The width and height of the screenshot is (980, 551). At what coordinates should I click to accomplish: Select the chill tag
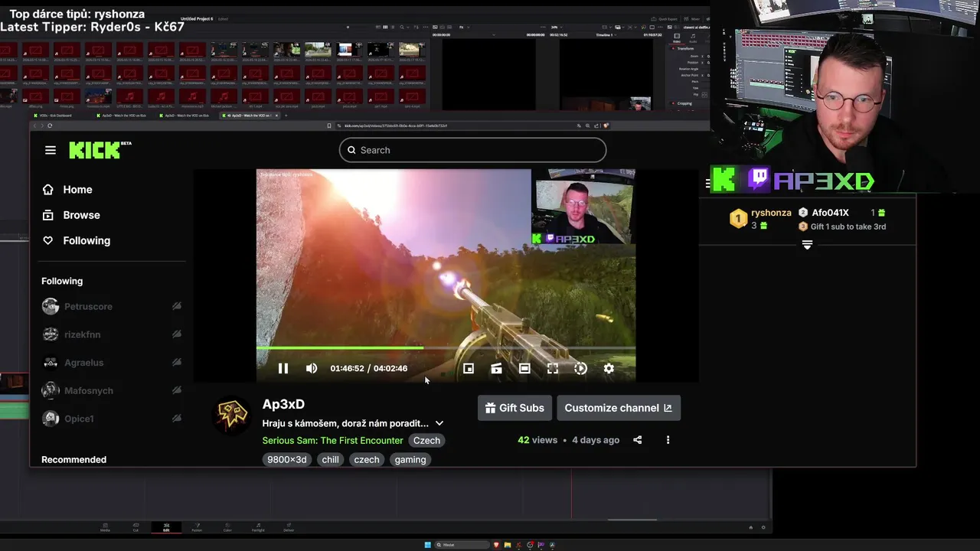tap(330, 460)
